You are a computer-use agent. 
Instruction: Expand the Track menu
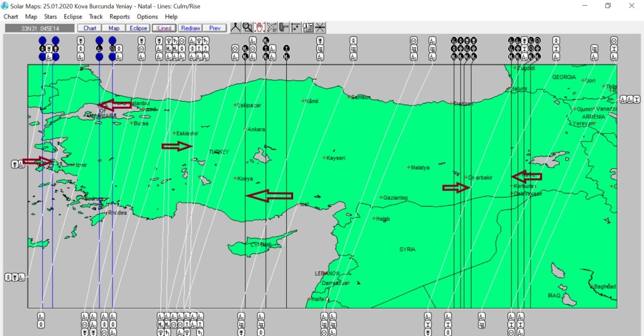[96, 17]
